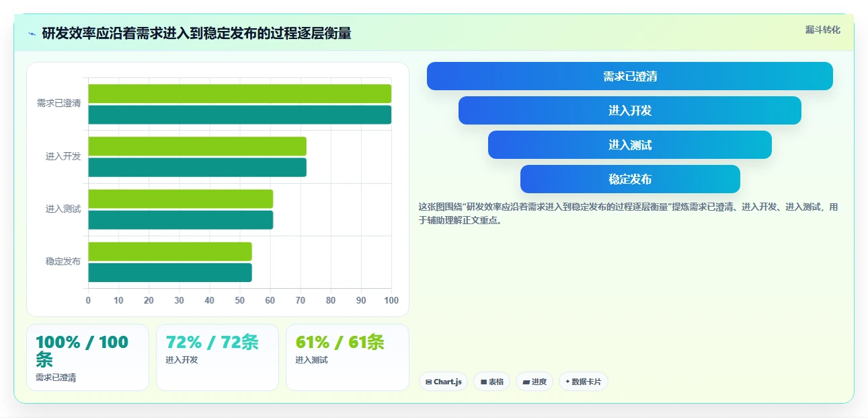Image resolution: width=868 pixels, height=418 pixels.
Task: Click the chart title heading text
Action: coord(196,34)
